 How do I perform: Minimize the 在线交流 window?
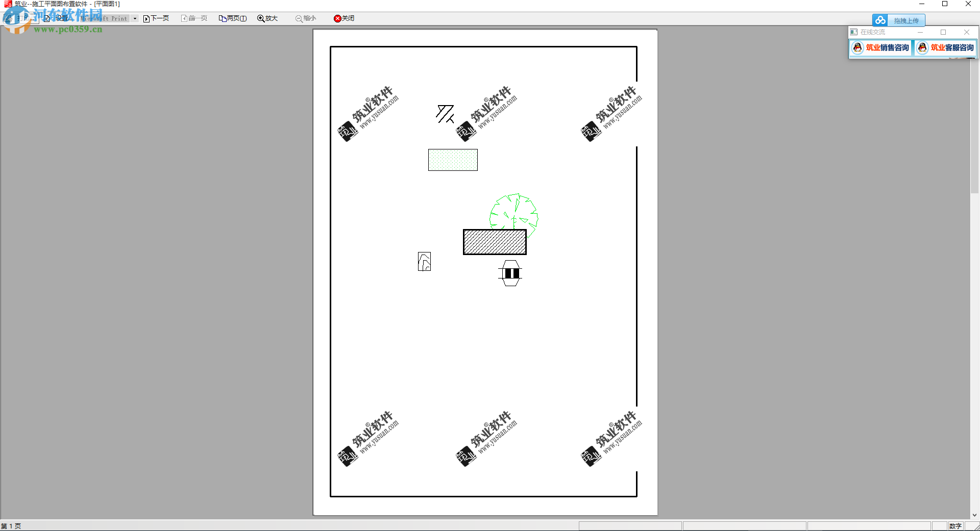(920, 32)
